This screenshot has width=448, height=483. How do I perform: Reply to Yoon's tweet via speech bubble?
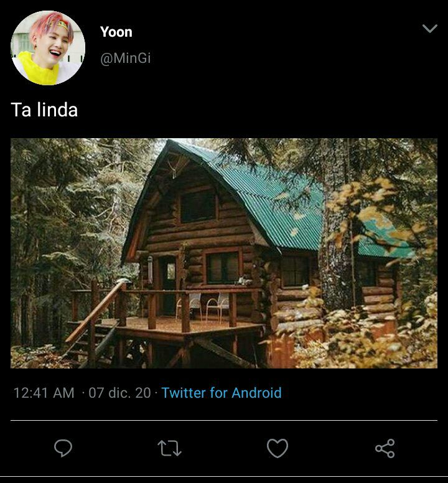[x=63, y=448]
